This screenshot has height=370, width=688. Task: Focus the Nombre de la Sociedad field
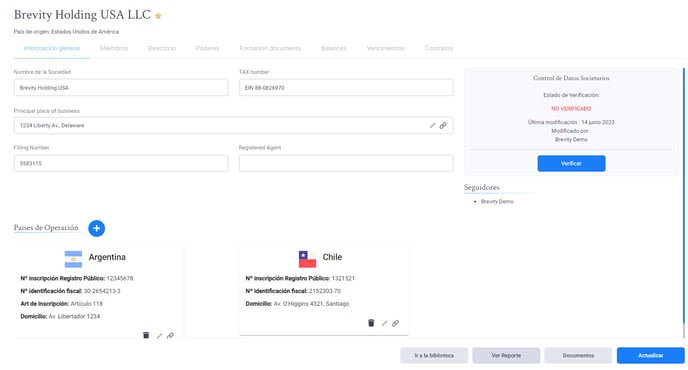pos(121,88)
